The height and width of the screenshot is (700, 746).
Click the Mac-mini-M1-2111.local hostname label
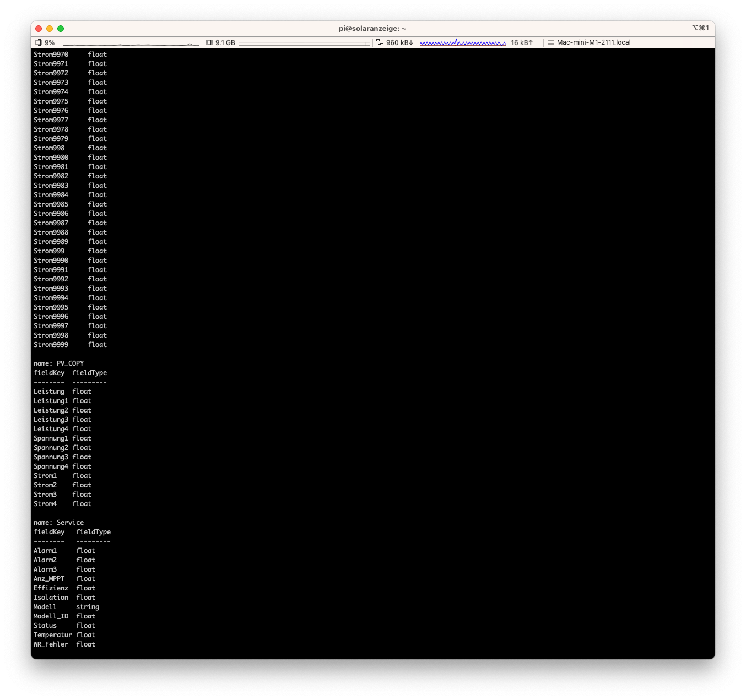[x=593, y=42]
